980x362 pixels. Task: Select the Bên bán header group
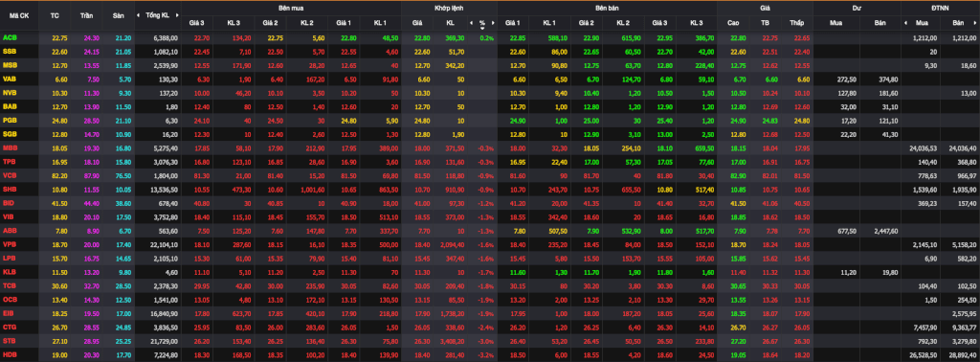(x=608, y=8)
